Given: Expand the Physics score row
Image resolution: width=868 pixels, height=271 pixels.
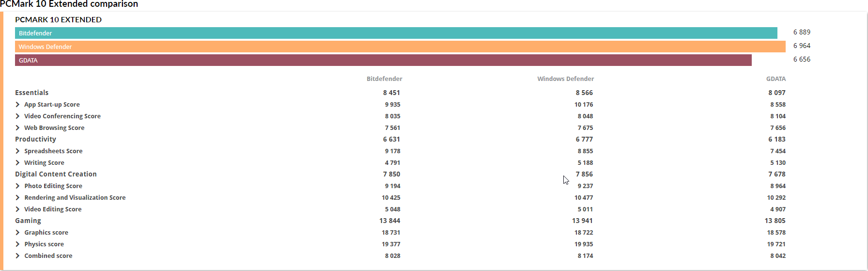Looking at the screenshot, I should pos(17,244).
